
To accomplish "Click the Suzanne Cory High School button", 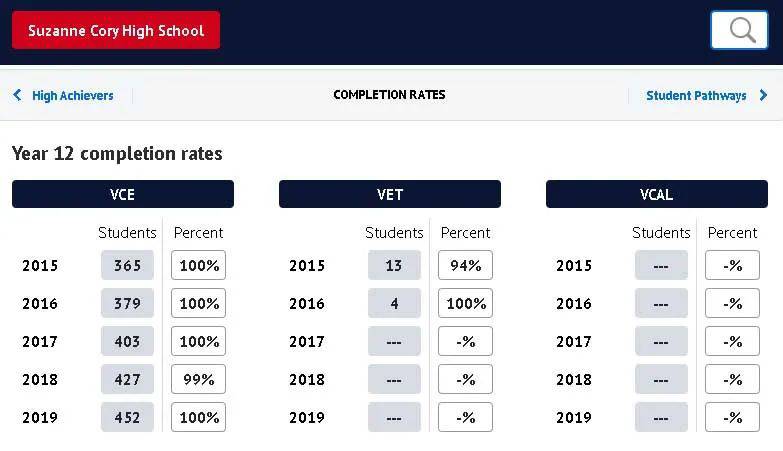I will click(116, 30).
